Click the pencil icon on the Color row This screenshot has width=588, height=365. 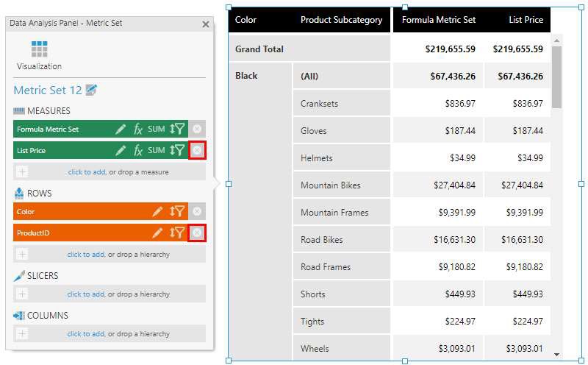[157, 212]
